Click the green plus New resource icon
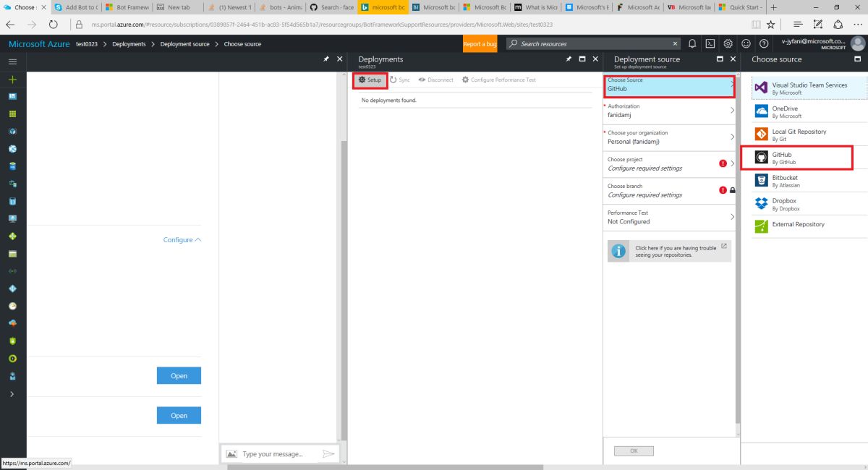The height and width of the screenshot is (470, 868). click(12, 80)
